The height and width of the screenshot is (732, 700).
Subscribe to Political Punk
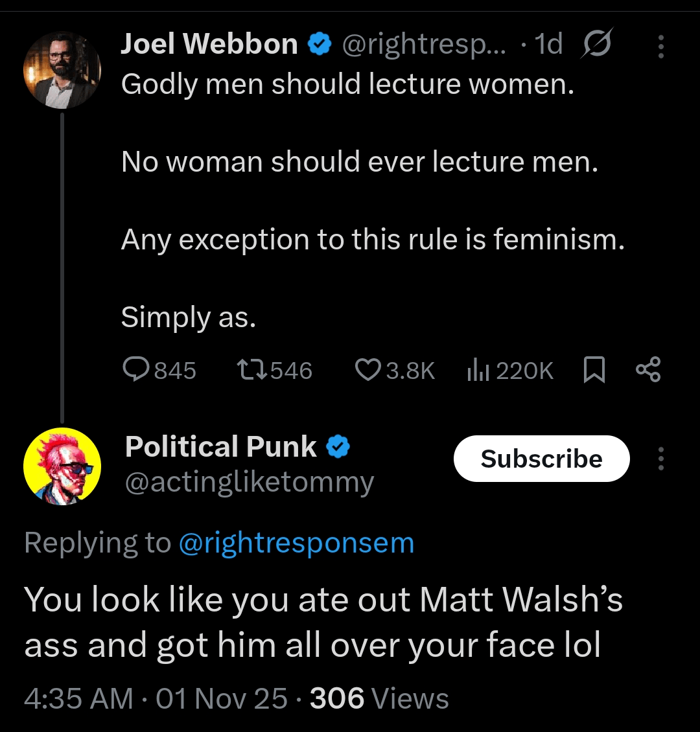pos(541,459)
